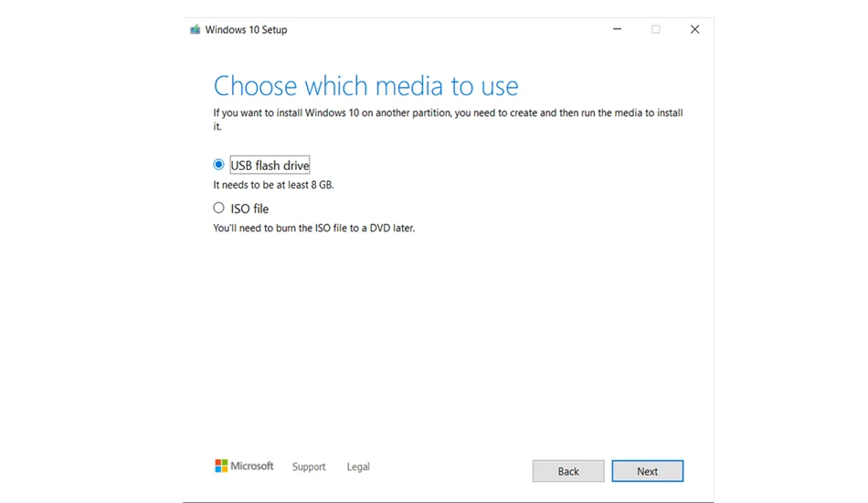Click the Microsoft logo in footer

244,466
